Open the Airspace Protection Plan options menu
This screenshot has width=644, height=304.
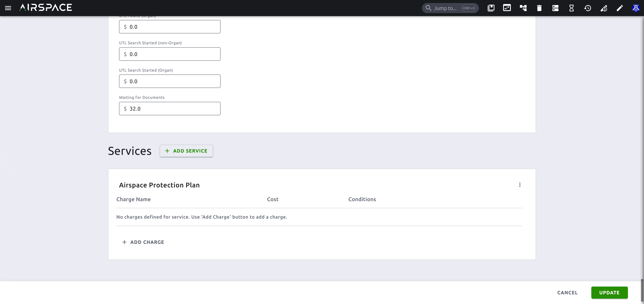[x=520, y=185]
